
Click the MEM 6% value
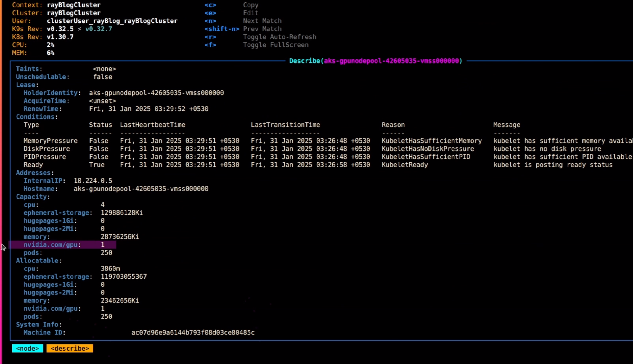pos(51,53)
